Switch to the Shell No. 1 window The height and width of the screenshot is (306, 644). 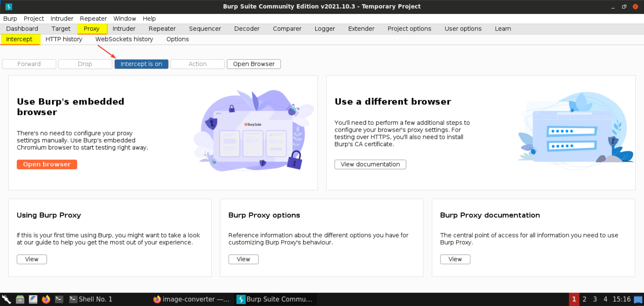click(x=91, y=299)
